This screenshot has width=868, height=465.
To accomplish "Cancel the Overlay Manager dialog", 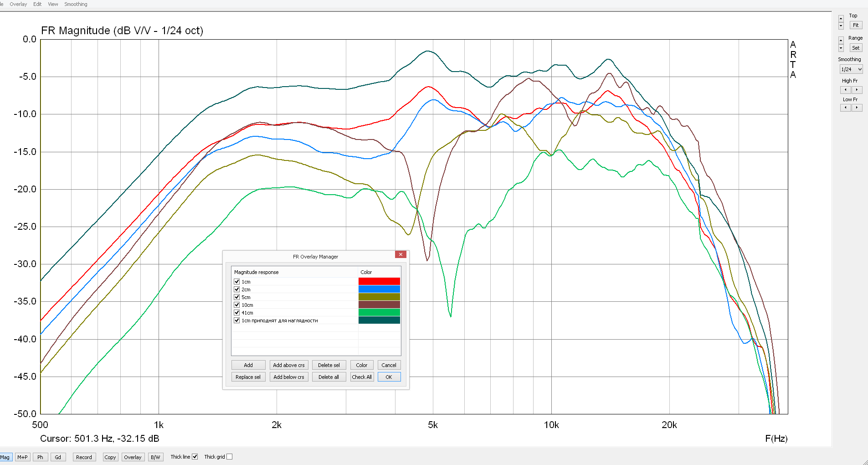I will (389, 365).
